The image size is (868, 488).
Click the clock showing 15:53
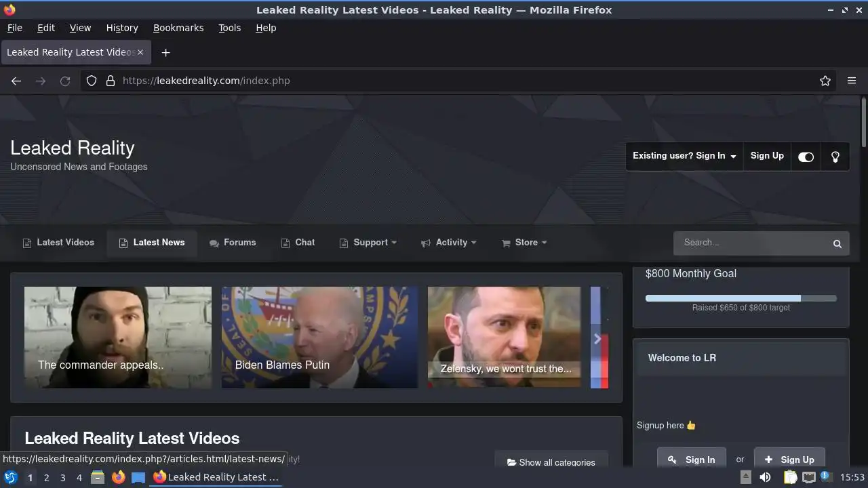(852, 478)
